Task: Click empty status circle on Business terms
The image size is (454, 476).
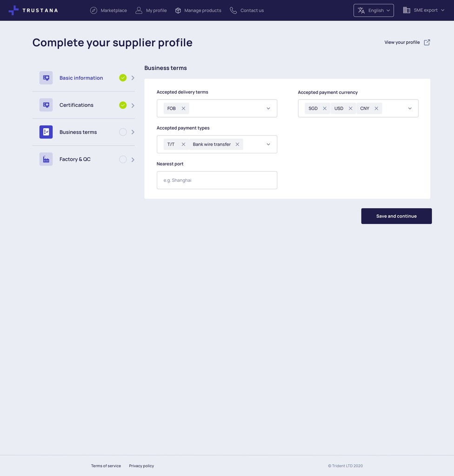Action: [x=123, y=132]
